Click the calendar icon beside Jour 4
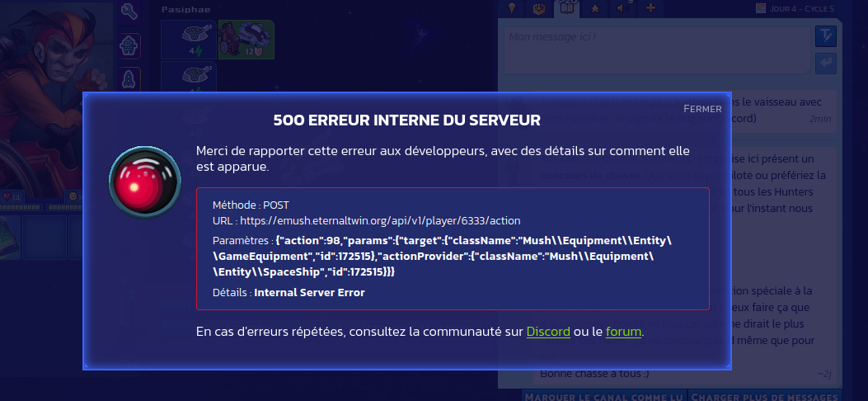This screenshot has height=401, width=868. (761, 8)
